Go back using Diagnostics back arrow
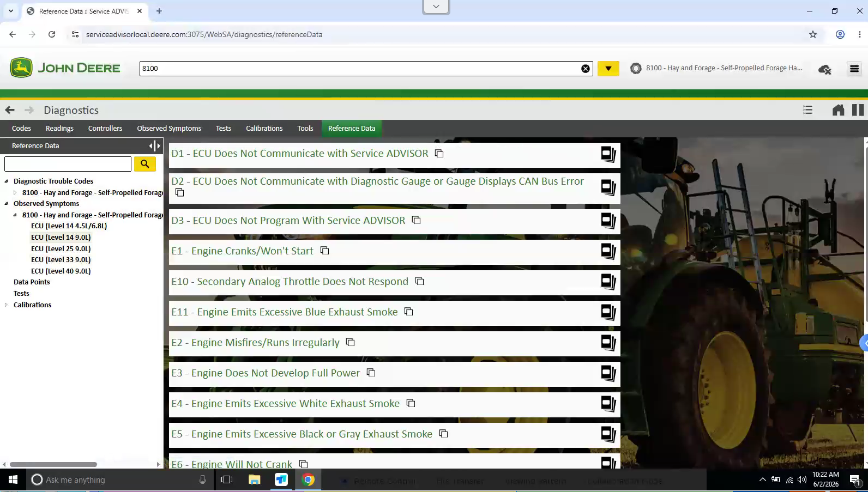This screenshot has width=868, height=492. click(x=10, y=110)
